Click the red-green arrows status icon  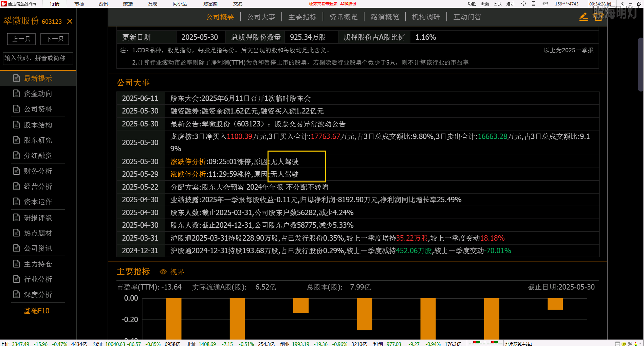[636, 344]
